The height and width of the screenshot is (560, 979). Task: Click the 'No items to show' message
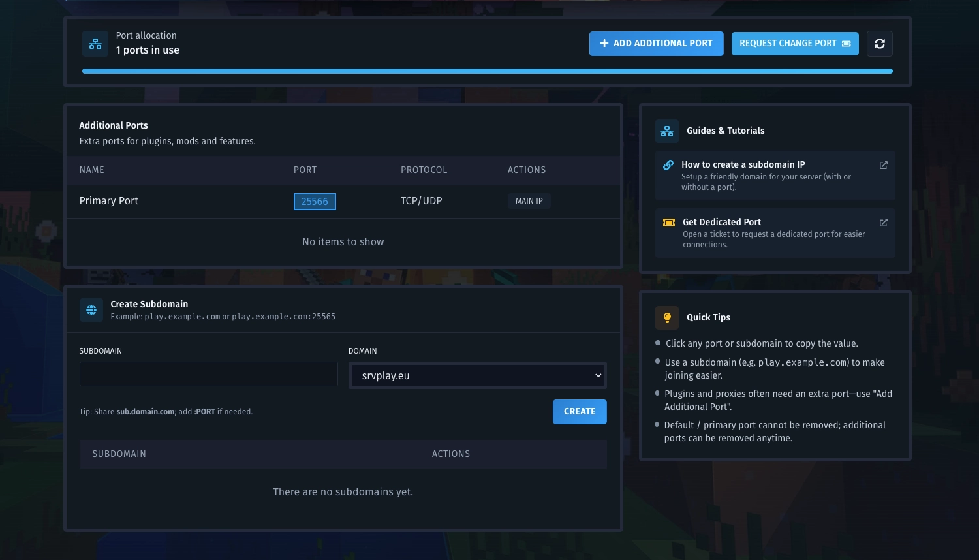click(343, 242)
